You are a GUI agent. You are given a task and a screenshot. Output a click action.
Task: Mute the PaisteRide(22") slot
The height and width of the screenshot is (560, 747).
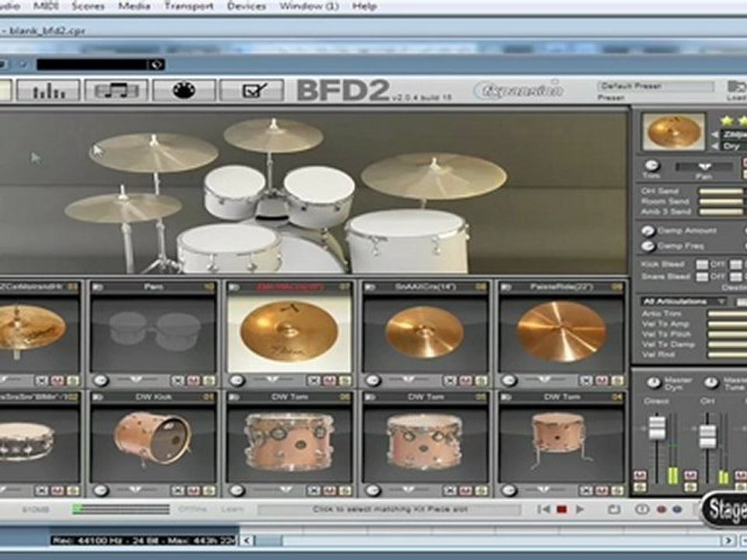601,380
